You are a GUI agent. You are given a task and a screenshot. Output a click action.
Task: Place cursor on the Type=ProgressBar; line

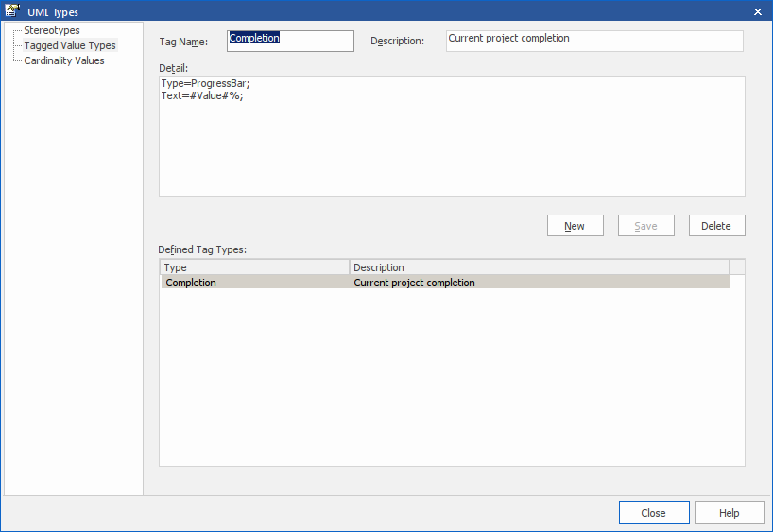point(206,84)
